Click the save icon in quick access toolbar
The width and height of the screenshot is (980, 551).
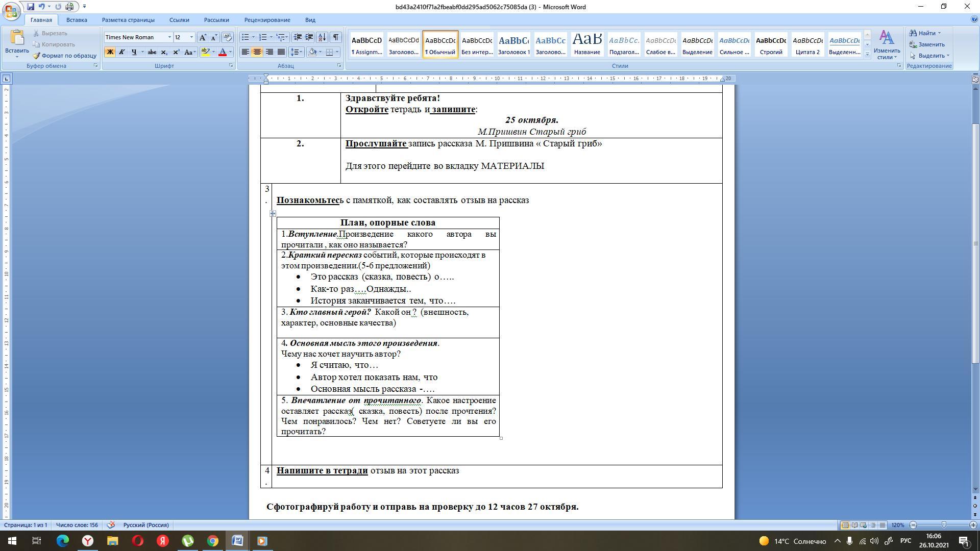pos(31,7)
